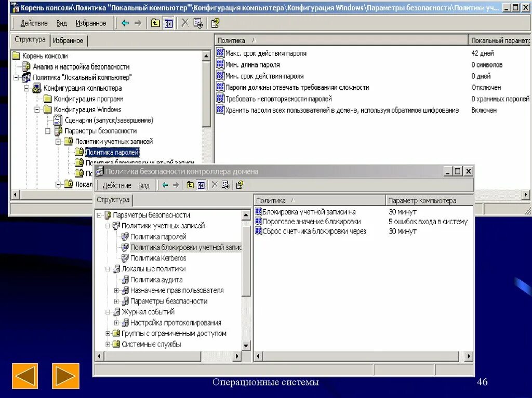Click Политика аудита node icon
532x398 pixels.
[125, 280]
